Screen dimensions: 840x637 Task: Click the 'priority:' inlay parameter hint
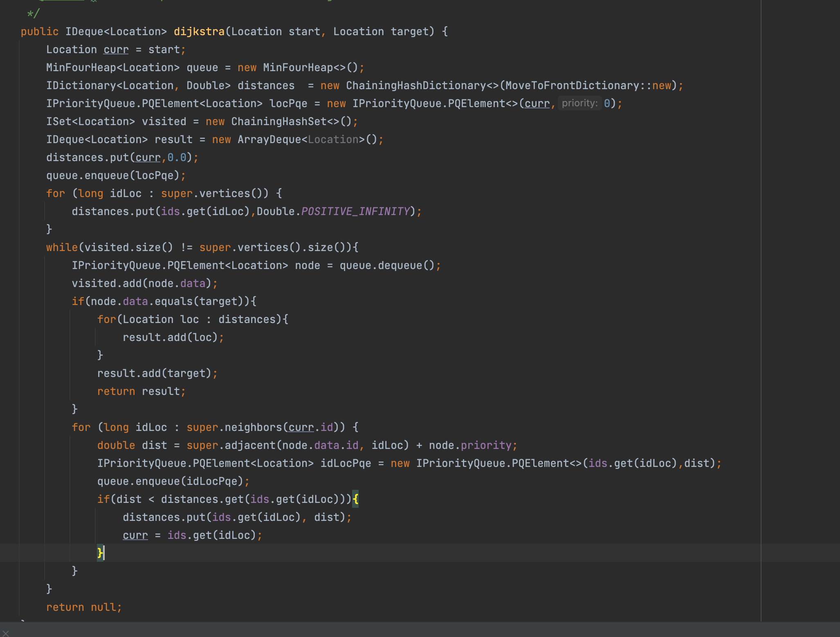[579, 103]
